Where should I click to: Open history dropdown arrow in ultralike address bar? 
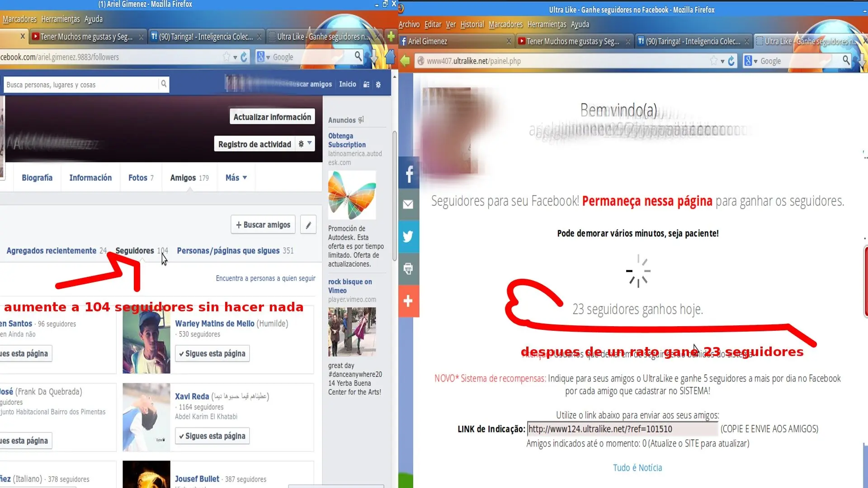(x=722, y=61)
